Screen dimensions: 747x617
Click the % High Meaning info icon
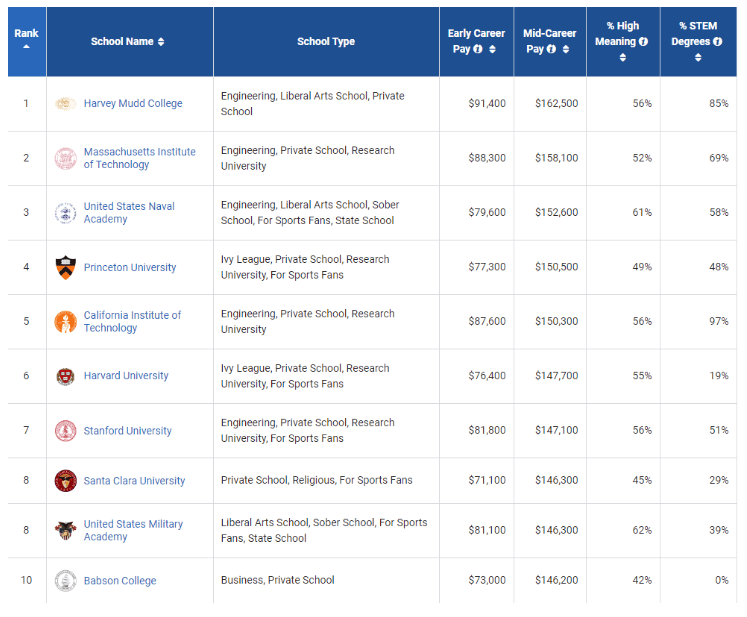[643, 42]
